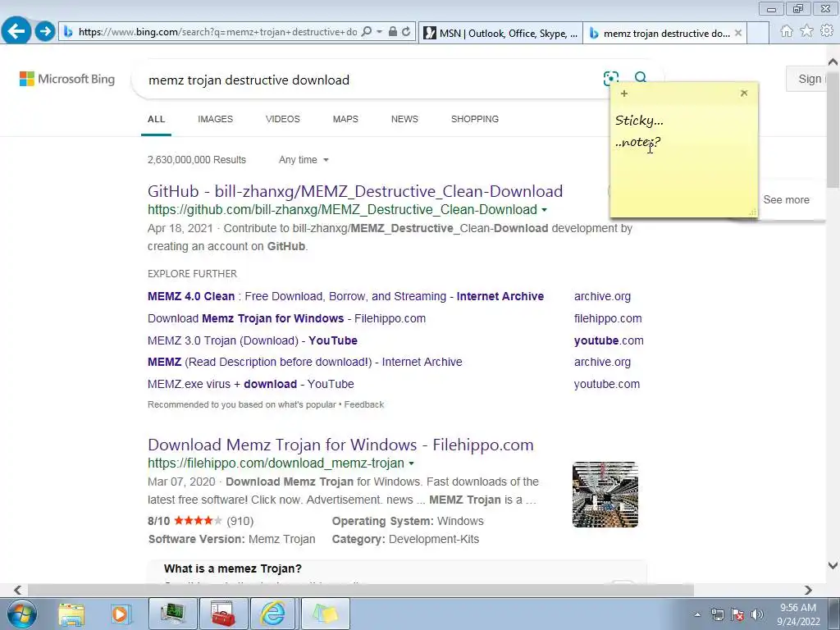Switch to the MAPS tab

click(x=345, y=119)
